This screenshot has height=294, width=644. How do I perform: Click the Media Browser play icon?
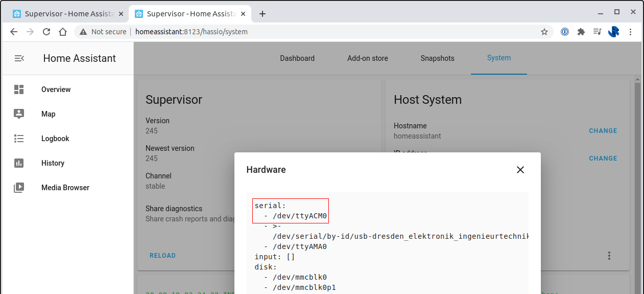(x=19, y=188)
